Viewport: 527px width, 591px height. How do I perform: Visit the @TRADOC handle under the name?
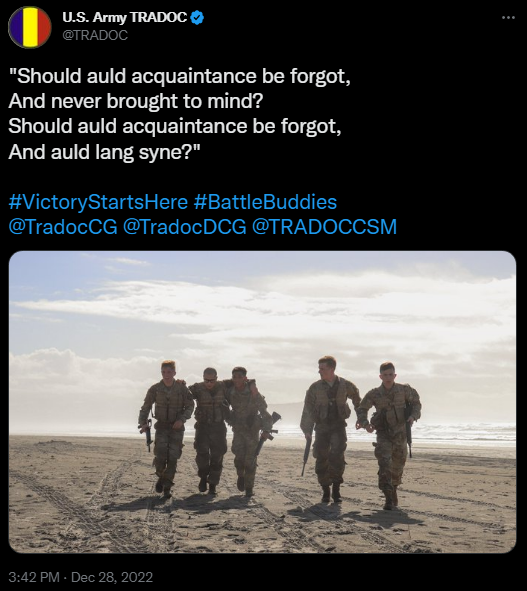pyautogui.click(x=95, y=35)
